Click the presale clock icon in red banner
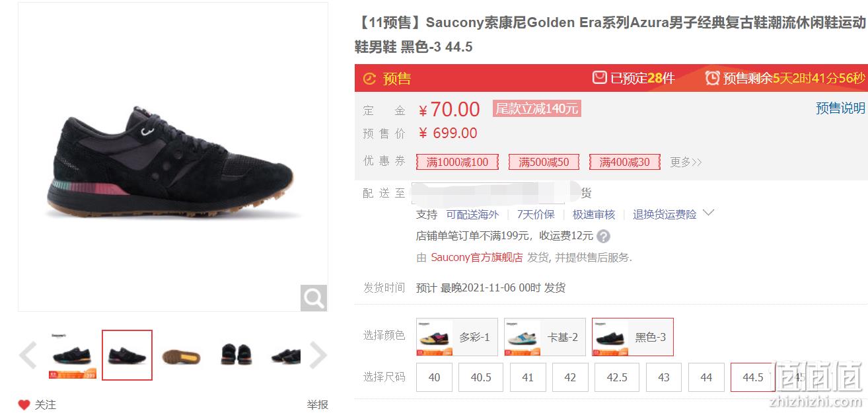The height and width of the screenshot is (413, 868). click(x=369, y=79)
